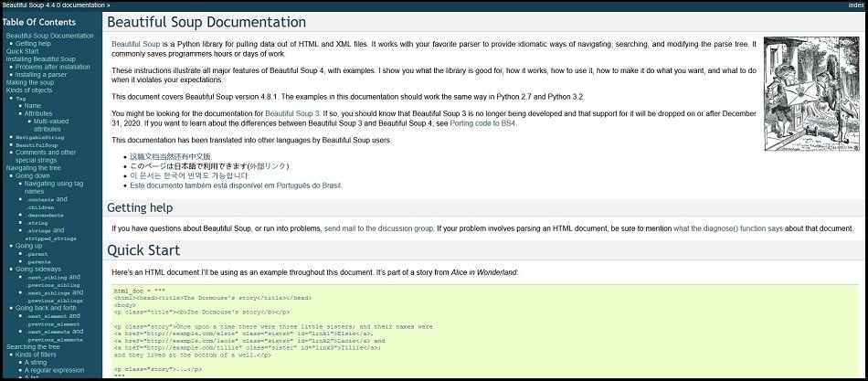Image resolution: width=868 pixels, height=381 pixels.
Task: Open 'Kinds of filters' sidebar entry
Action: (x=36, y=355)
